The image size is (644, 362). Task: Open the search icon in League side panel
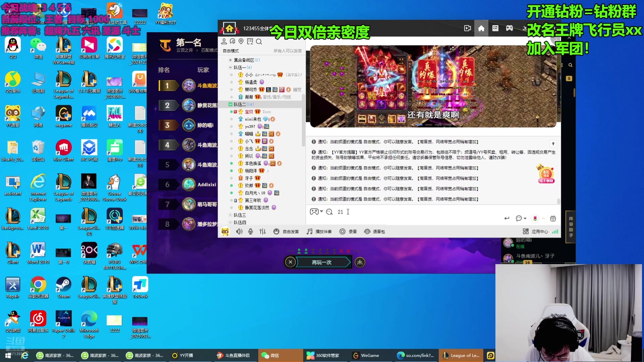[x=570, y=65]
